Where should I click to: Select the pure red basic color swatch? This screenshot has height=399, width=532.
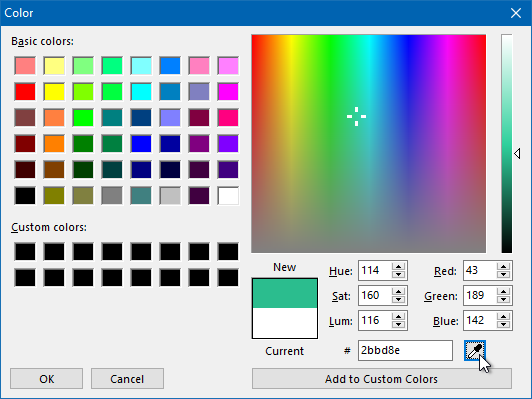[x=25, y=92]
